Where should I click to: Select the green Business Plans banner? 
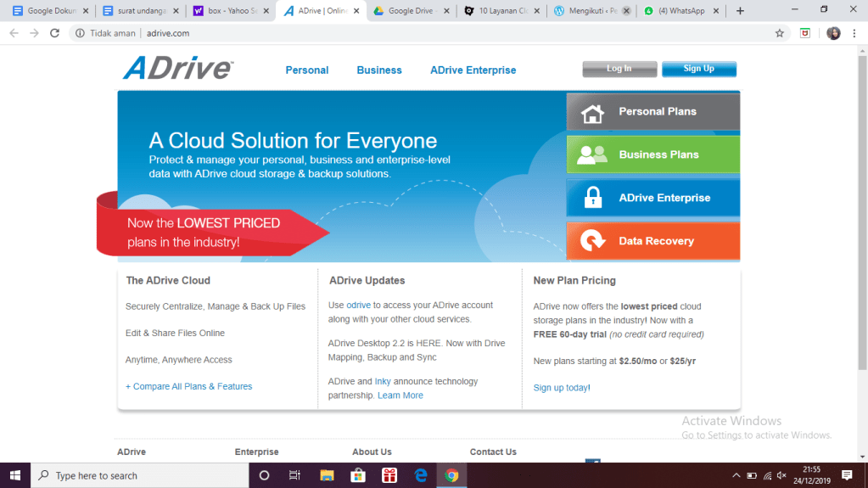point(652,154)
